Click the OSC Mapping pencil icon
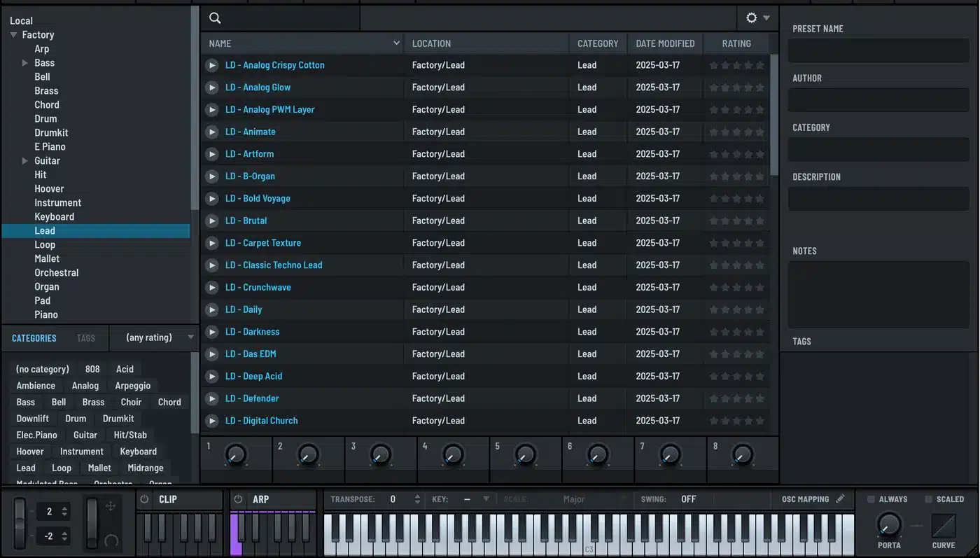Viewport: 980px width, 558px height. click(x=840, y=499)
